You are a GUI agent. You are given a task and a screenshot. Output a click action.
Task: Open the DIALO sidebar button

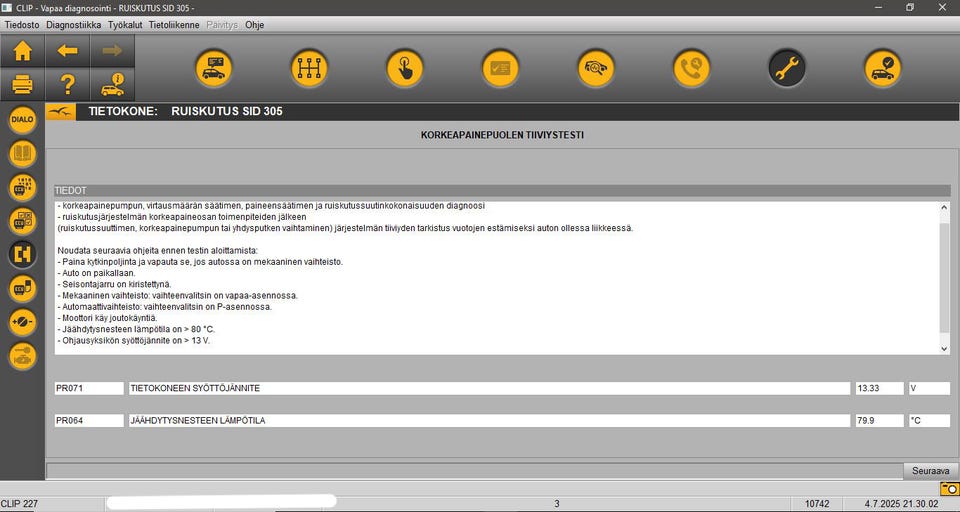click(x=22, y=119)
